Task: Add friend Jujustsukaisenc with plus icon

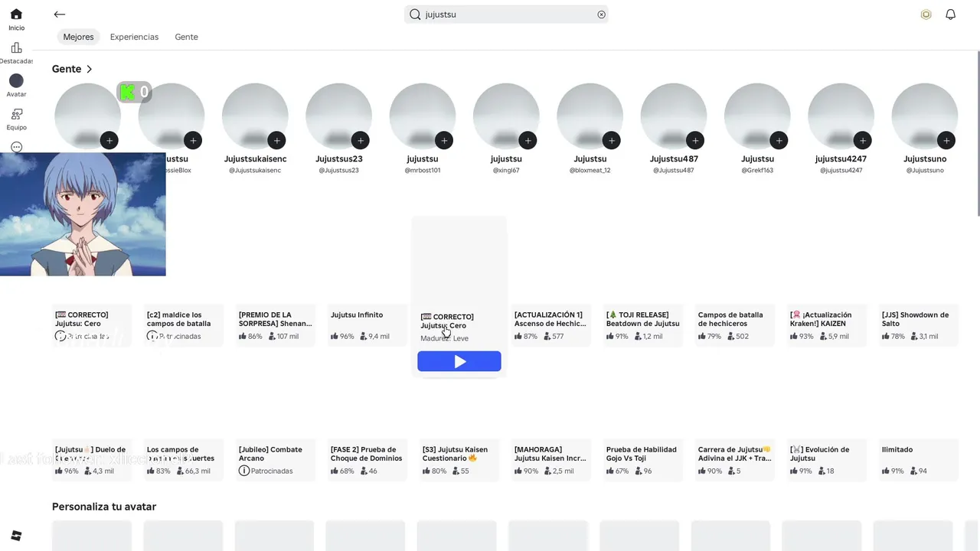Action: [276, 140]
